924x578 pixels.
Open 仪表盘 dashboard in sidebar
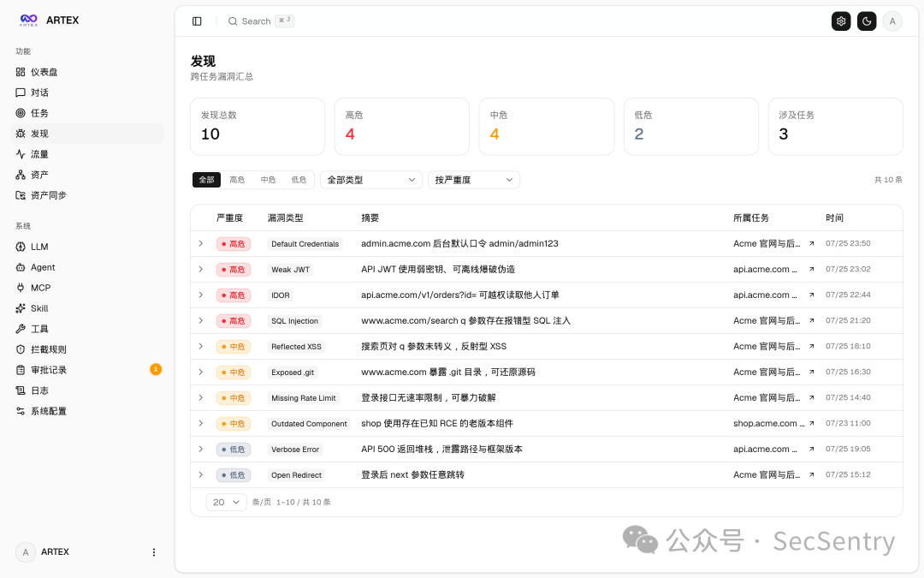(x=87, y=72)
